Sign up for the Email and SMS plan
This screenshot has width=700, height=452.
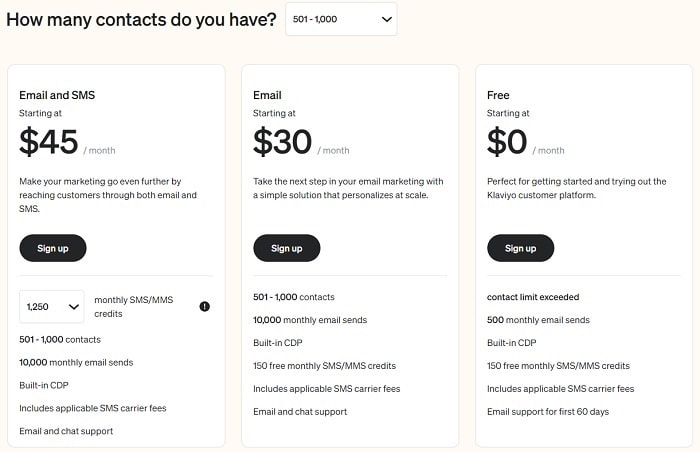pos(53,248)
